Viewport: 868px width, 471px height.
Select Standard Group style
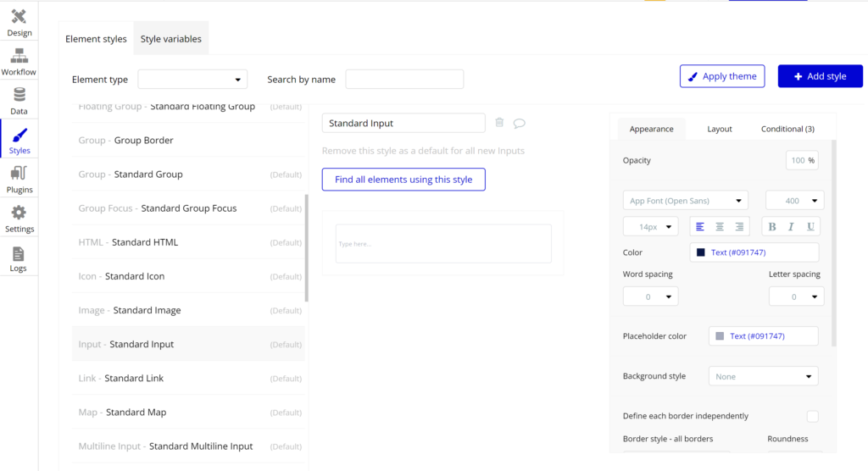coord(188,175)
